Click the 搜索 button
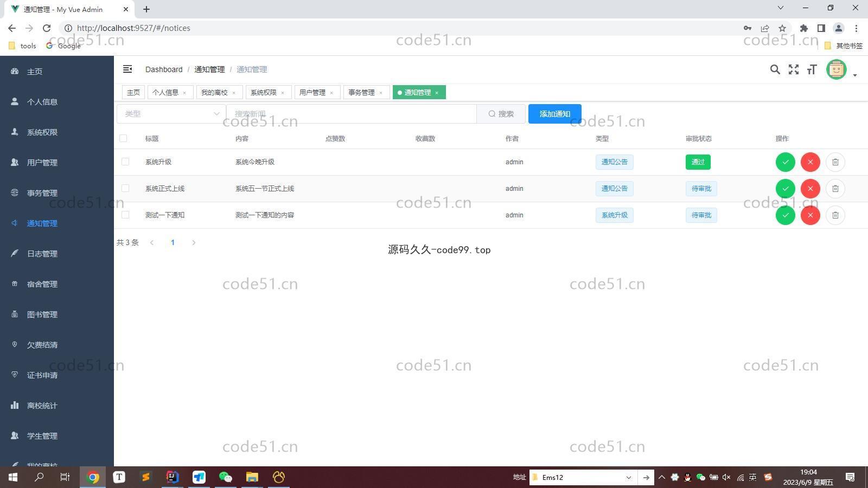Image resolution: width=868 pixels, height=488 pixels. click(x=501, y=114)
